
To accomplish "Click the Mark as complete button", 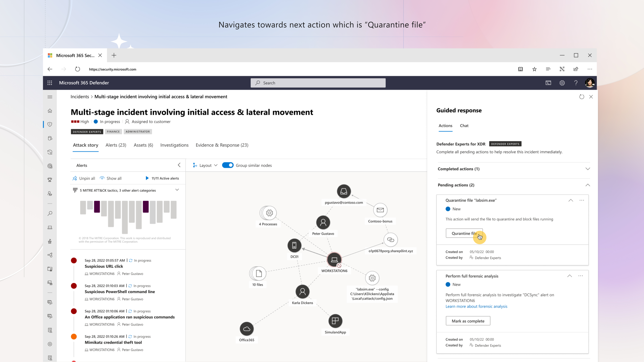I will tap(468, 321).
